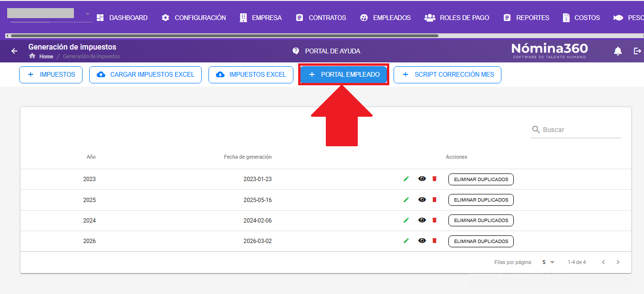
Task: Click ELIMINAR DUPLICADOS for year 2023
Action: [481, 180]
